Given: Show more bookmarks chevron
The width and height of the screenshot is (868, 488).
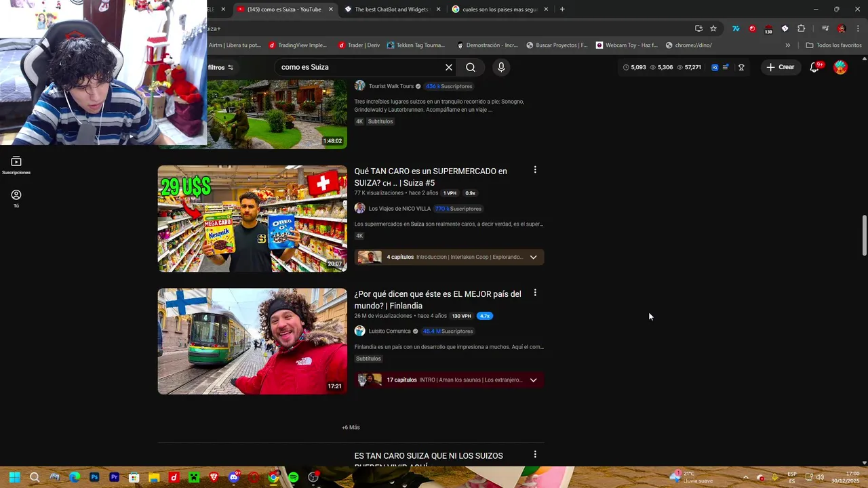Looking at the screenshot, I should pos(787,45).
